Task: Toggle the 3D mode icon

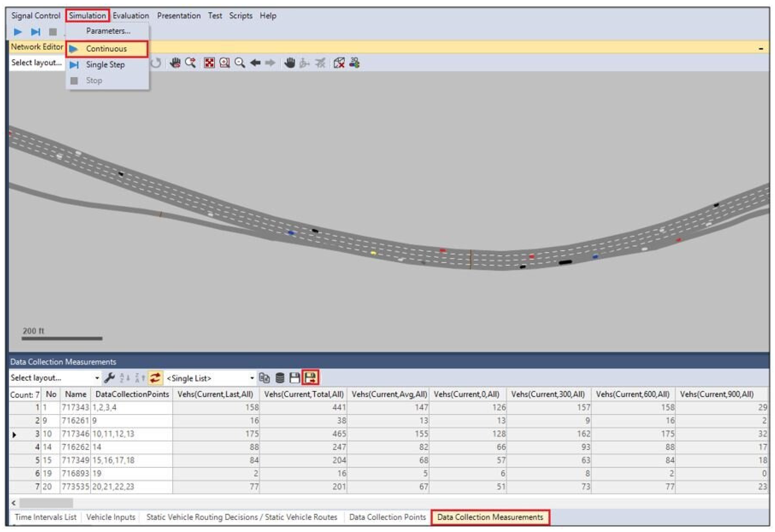Action: pos(354,63)
